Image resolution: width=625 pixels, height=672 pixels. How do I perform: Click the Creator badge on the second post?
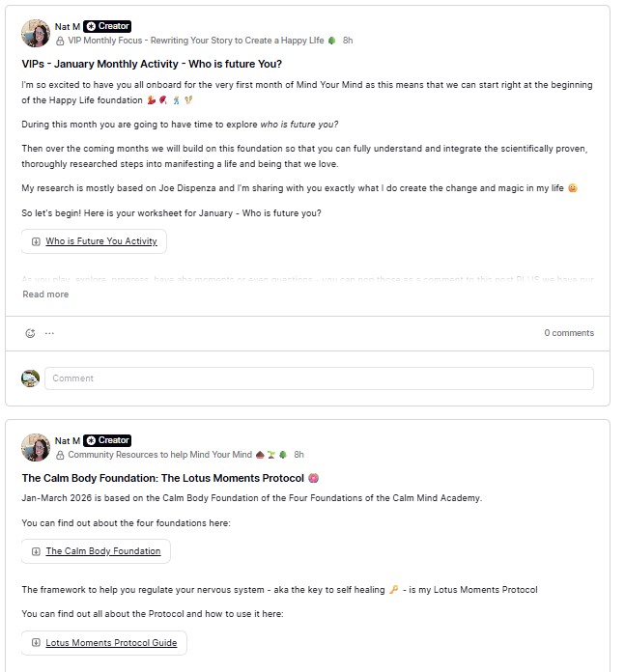[107, 440]
